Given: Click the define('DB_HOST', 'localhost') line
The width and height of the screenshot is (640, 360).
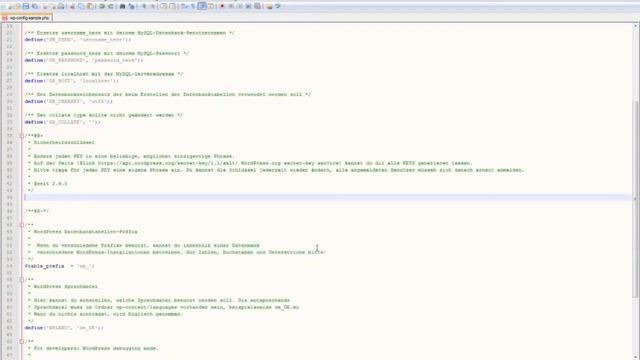Looking at the screenshot, I should (71, 81).
